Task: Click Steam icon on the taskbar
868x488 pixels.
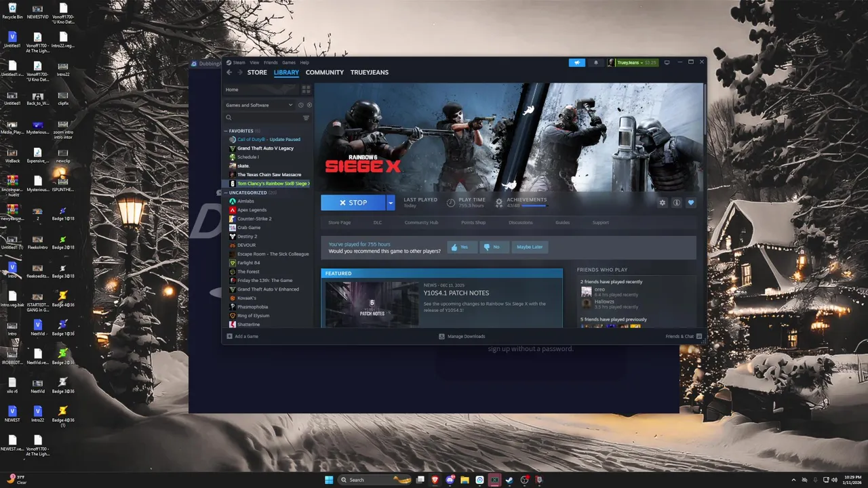Action: click(x=509, y=480)
